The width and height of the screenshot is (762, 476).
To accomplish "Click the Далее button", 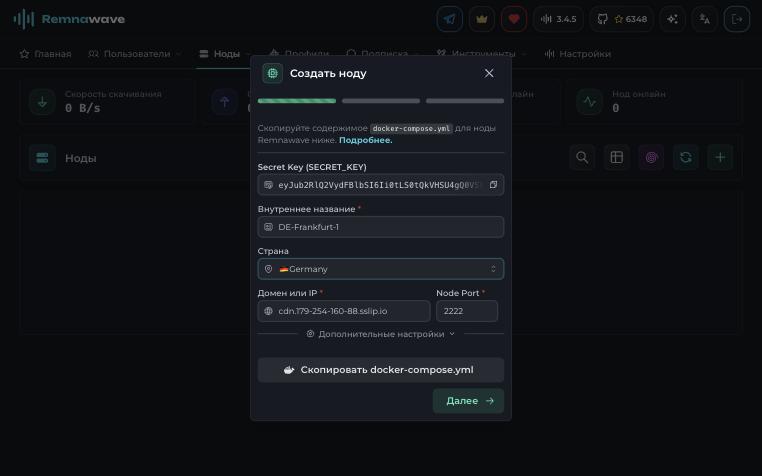I will pos(468,401).
